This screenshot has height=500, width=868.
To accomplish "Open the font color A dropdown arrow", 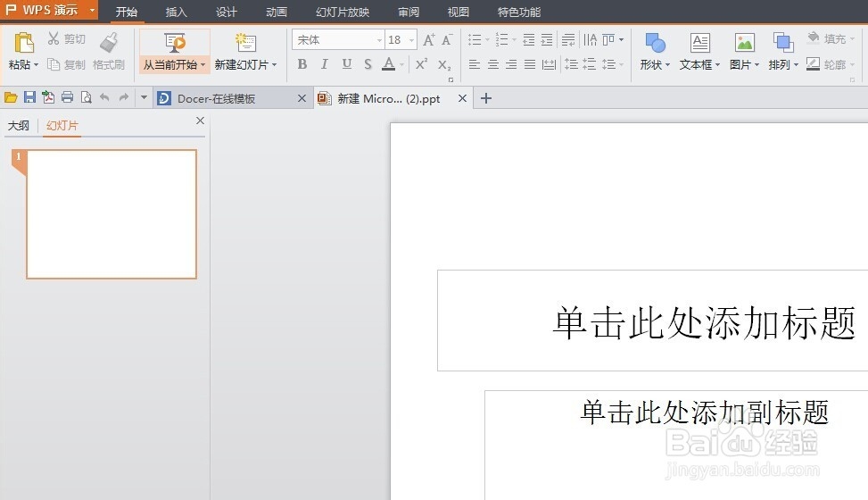I will (x=402, y=65).
